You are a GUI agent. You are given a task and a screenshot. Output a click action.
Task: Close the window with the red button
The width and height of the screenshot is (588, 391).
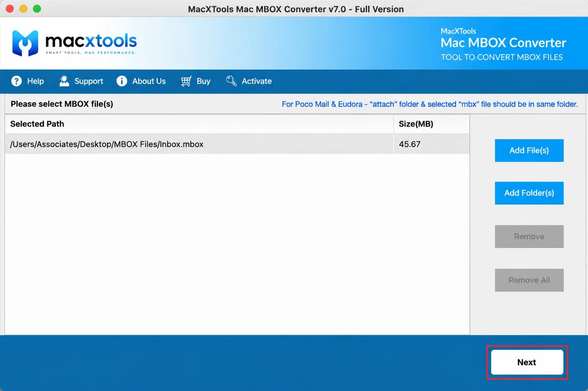tap(10, 9)
